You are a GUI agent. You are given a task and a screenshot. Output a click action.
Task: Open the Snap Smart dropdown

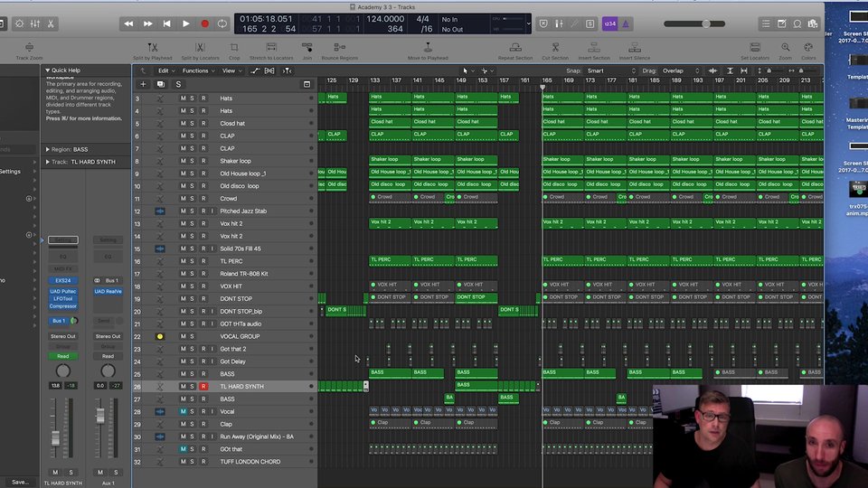611,70
